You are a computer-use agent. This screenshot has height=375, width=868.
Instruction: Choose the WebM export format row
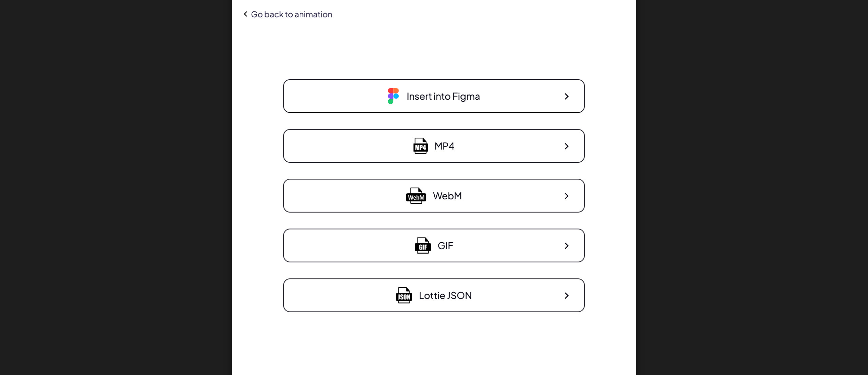434,196
